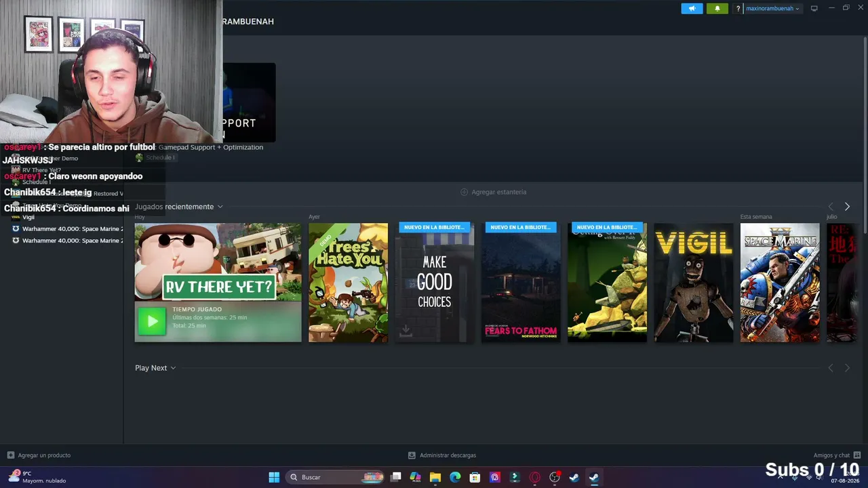Click Agregar estantería to add a shelf
The width and height of the screenshot is (868, 488).
[494, 192]
